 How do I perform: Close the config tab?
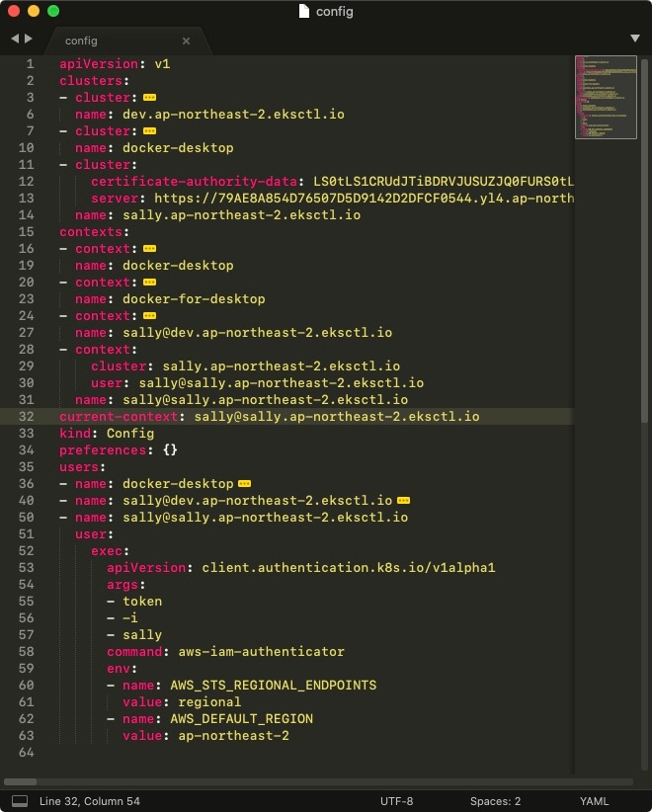[x=186, y=41]
